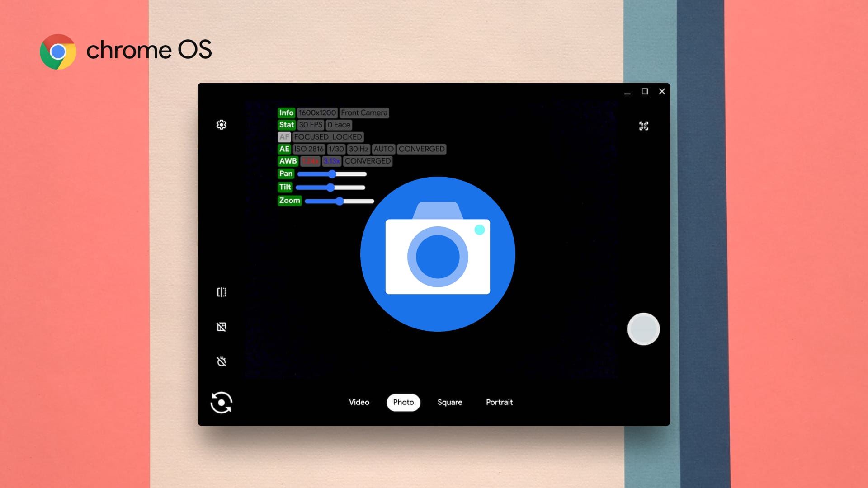Click the timer/delay capture icon
The image size is (868, 488).
pos(221,361)
